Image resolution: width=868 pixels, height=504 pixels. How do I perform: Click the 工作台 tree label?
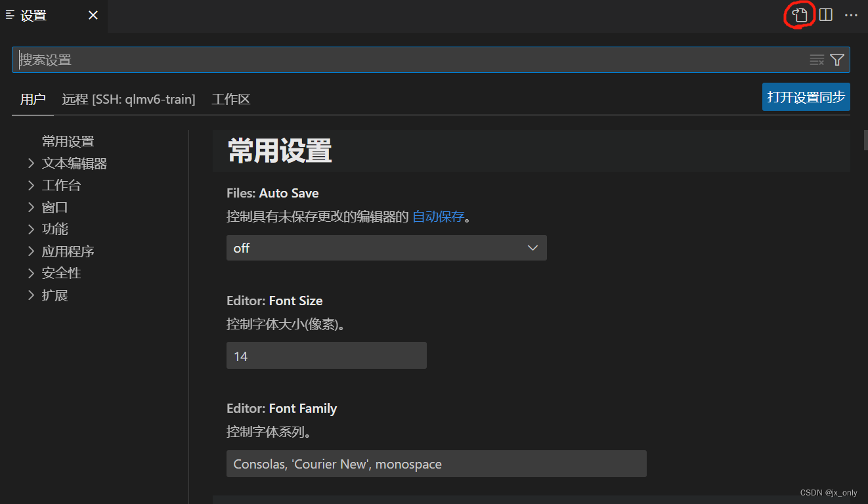62,185
